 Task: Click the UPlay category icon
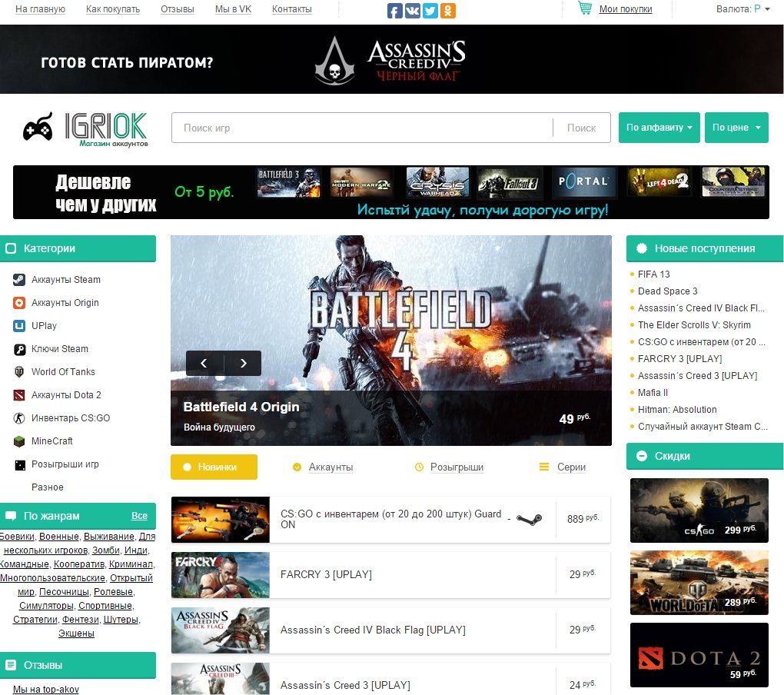pos(19,325)
